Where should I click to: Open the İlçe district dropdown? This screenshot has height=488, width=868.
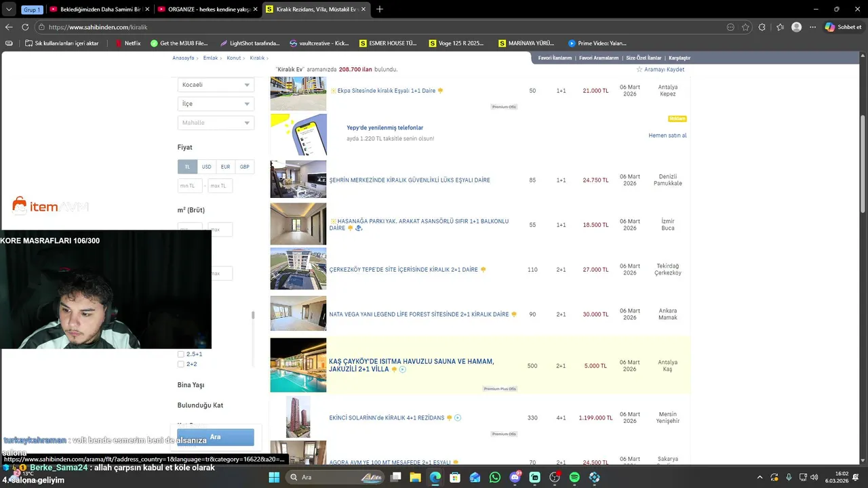click(216, 104)
